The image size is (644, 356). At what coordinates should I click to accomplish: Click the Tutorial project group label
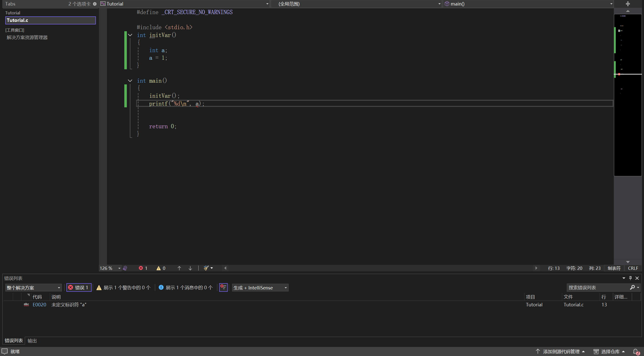click(13, 13)
